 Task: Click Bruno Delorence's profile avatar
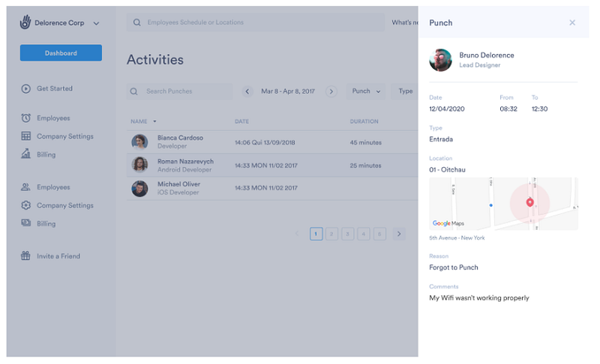(x=440, y=60)
